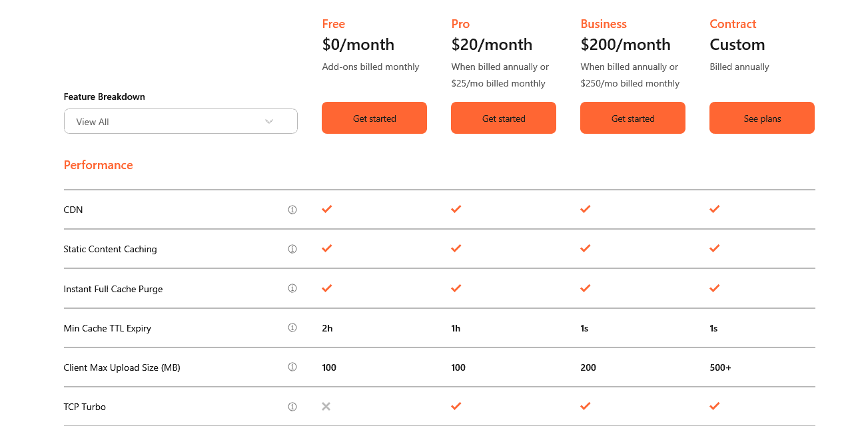Viewport: 868px width, 426px height.
Task: Toggle the Contract plan CDN checkmark
Action: 714,208
